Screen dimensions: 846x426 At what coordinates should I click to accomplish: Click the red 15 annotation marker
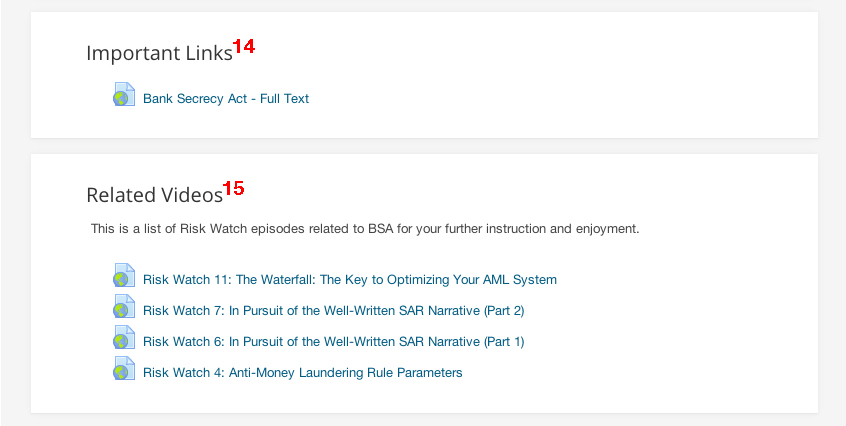234,189
